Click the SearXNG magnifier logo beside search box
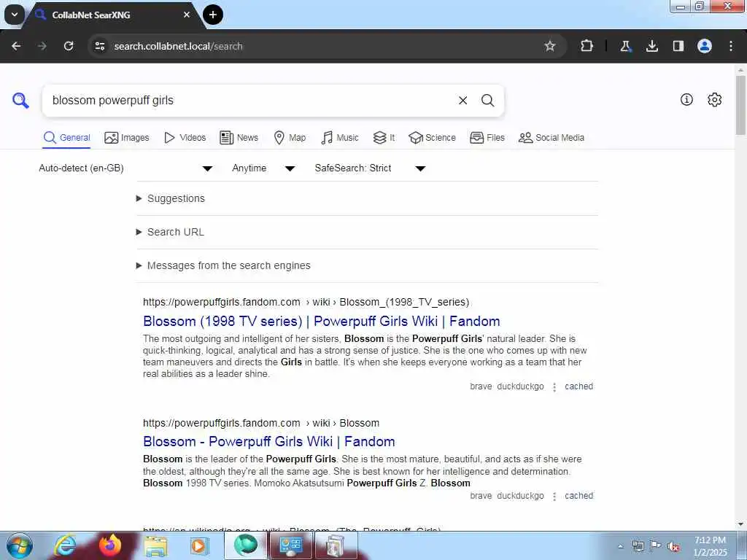 click(x=20, y=101)
